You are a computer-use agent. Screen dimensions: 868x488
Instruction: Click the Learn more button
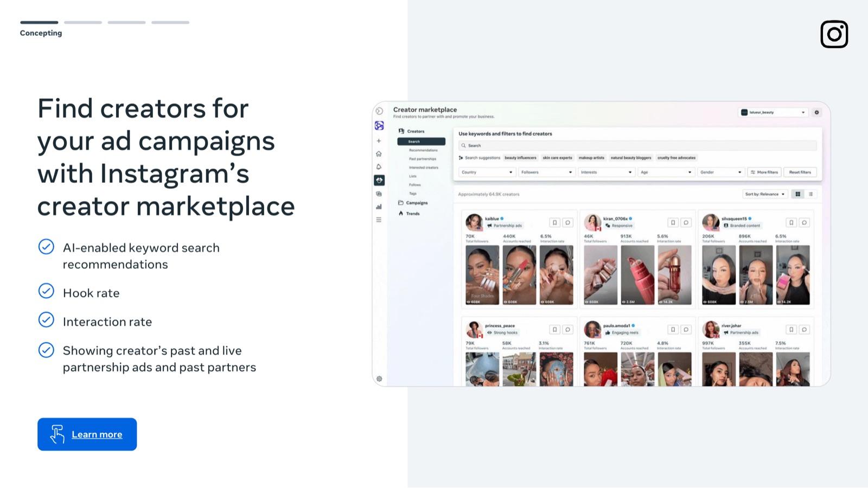[87, 434]
